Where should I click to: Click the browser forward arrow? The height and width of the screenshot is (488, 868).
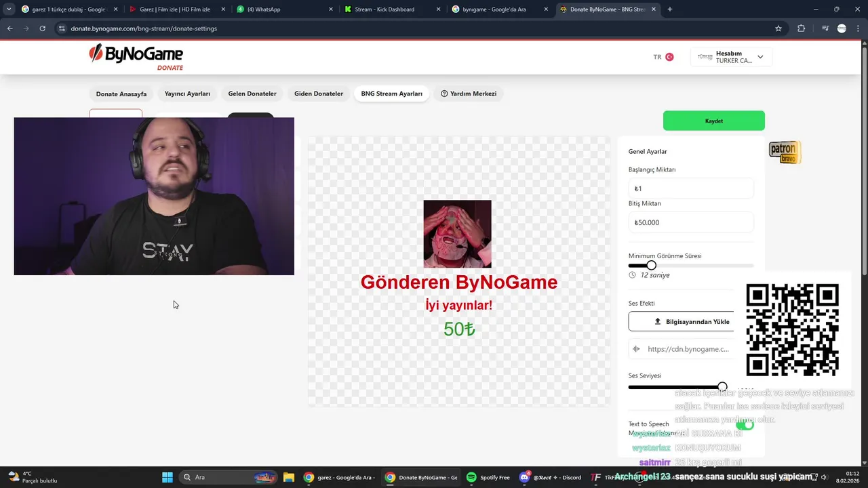point(26,28)
